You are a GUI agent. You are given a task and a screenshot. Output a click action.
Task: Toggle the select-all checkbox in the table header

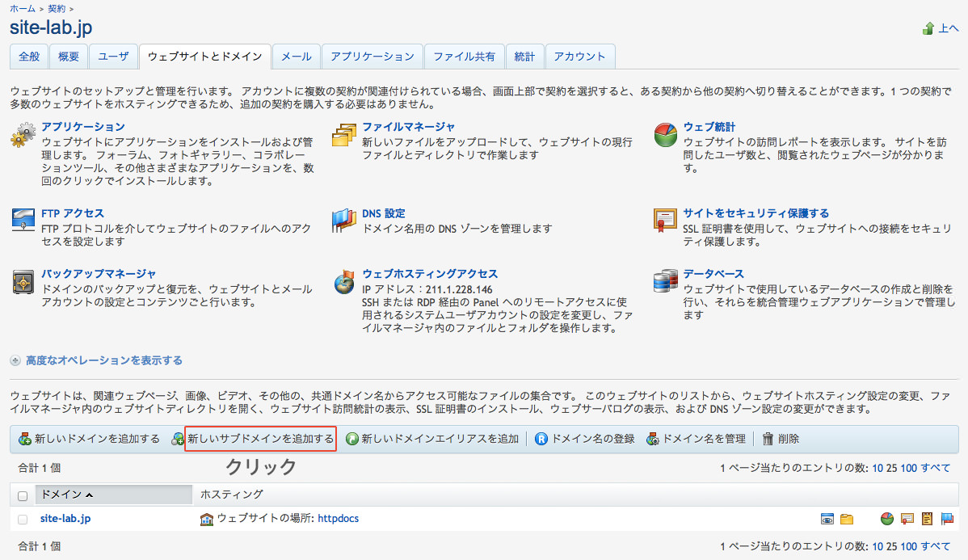(23, 495)
